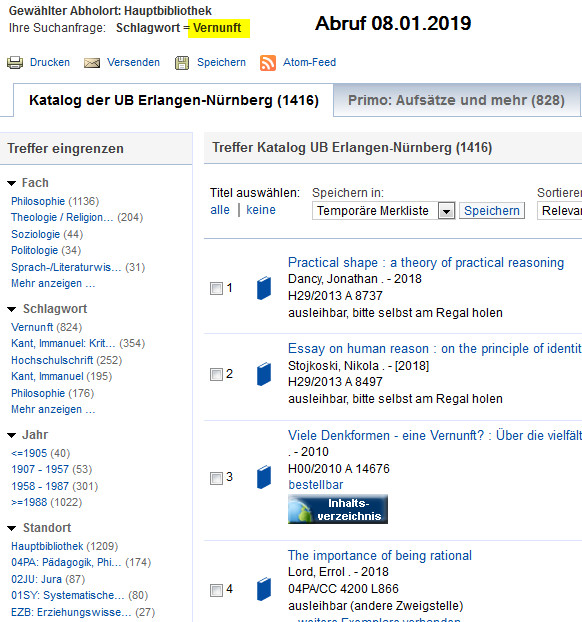Click the blue book icon for result 2

point(264,374)
